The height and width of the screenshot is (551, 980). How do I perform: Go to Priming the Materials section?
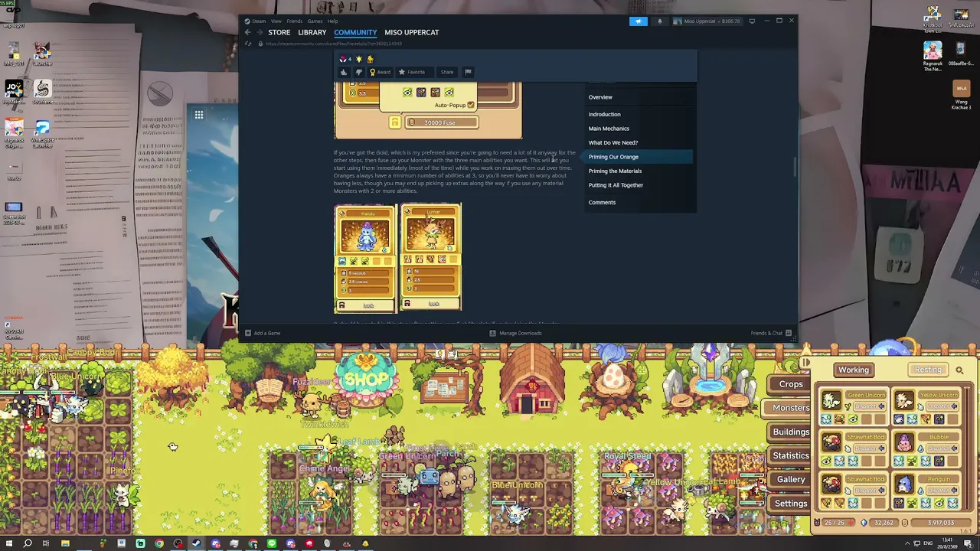click(x=615, y=171)
